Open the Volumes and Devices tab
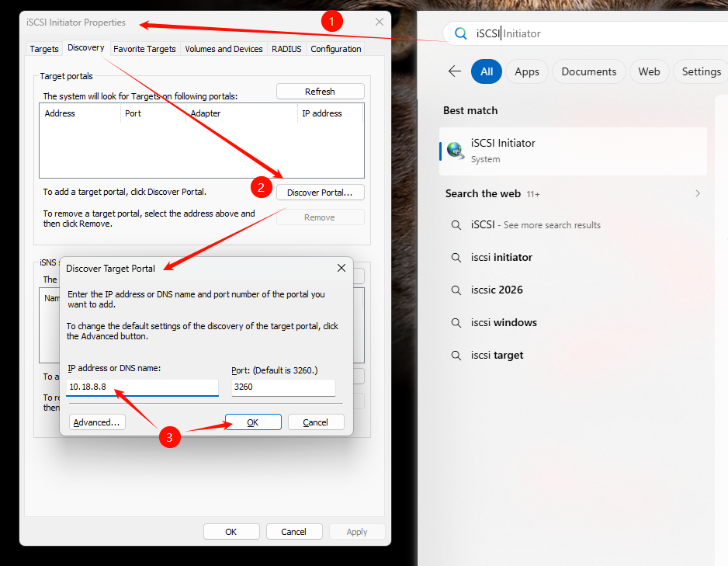 [x=224, y=49]
